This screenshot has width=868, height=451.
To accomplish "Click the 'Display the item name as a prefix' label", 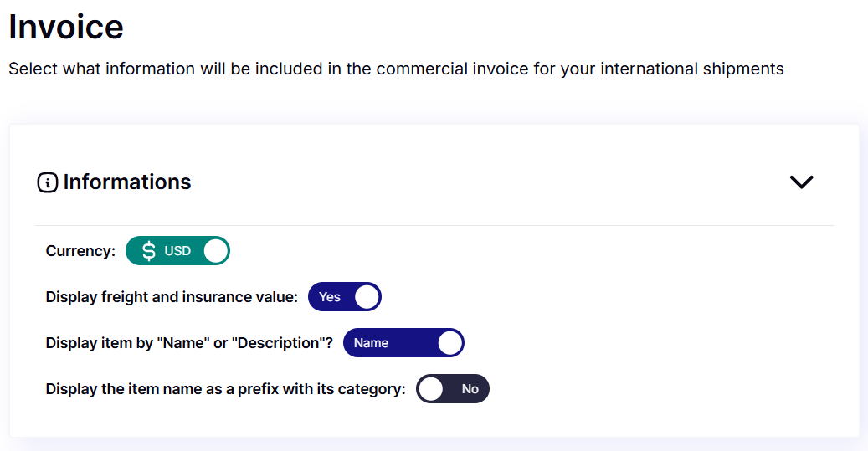I will [225, 388].
